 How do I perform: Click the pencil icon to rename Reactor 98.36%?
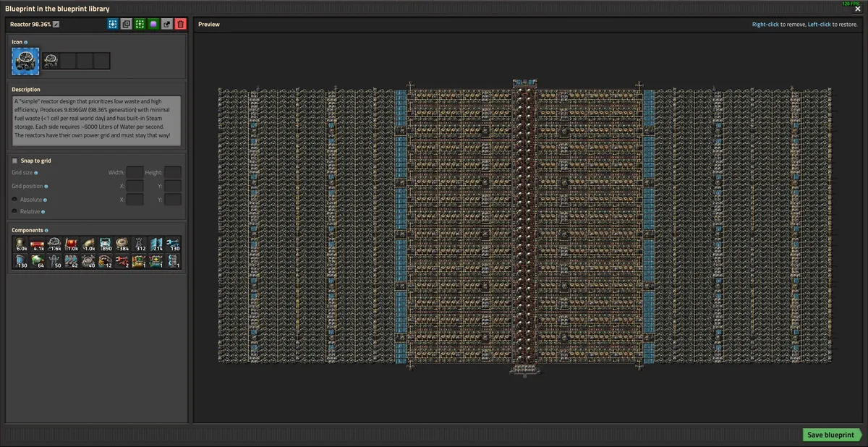(x=56, y=24)
